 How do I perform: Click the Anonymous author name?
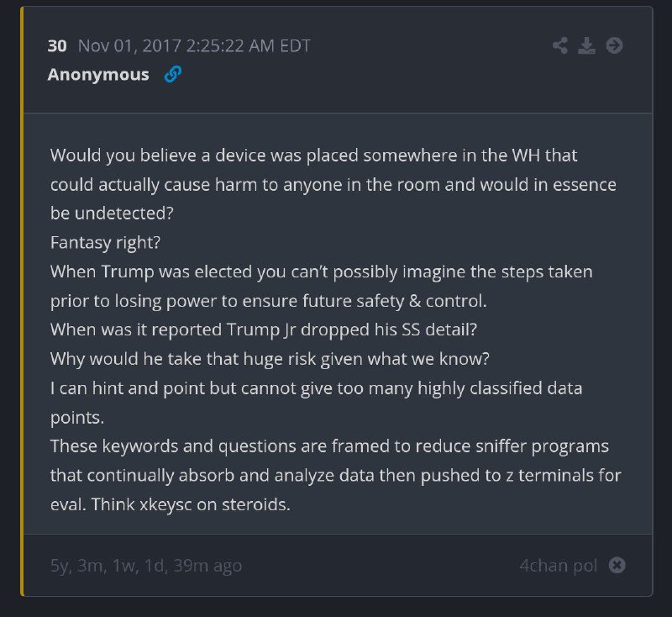tap(98, 75)
